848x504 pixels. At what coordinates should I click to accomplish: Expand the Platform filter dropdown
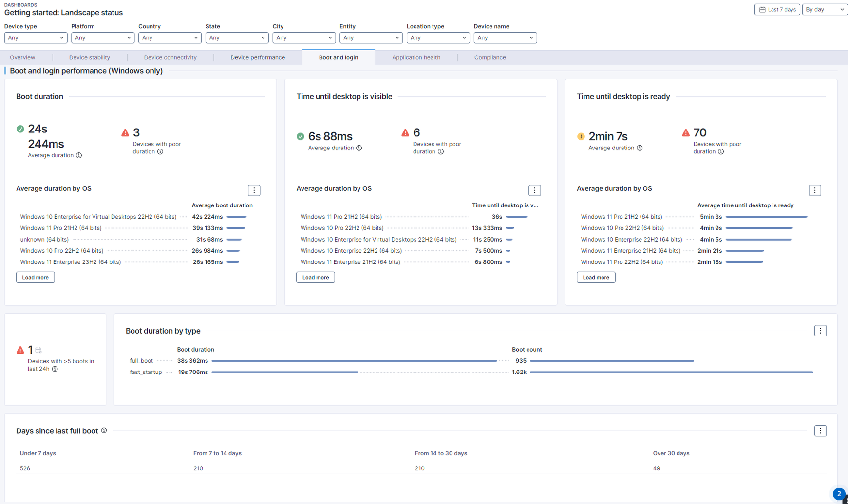click(102, 38)
